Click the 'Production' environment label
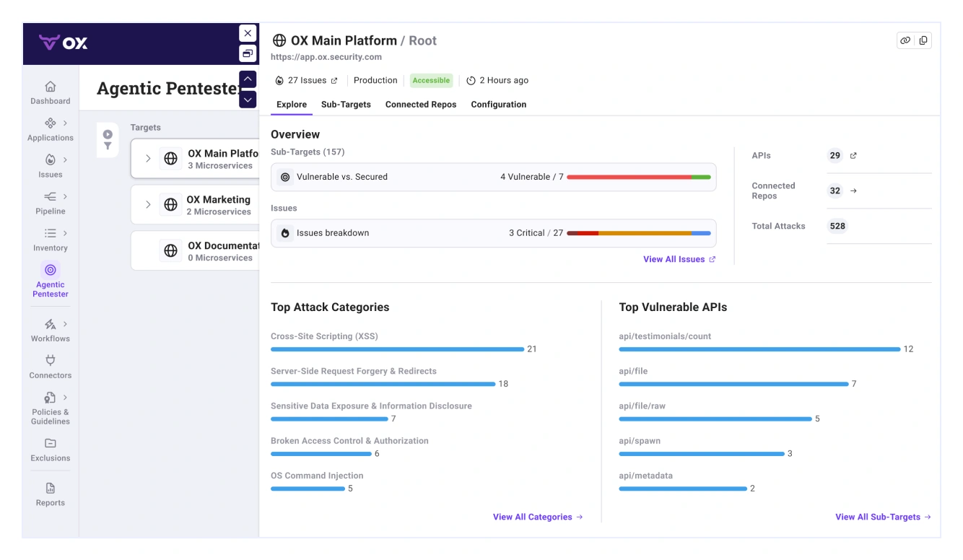The width and height of the screenshot is (963, 560). pos(375,81)
